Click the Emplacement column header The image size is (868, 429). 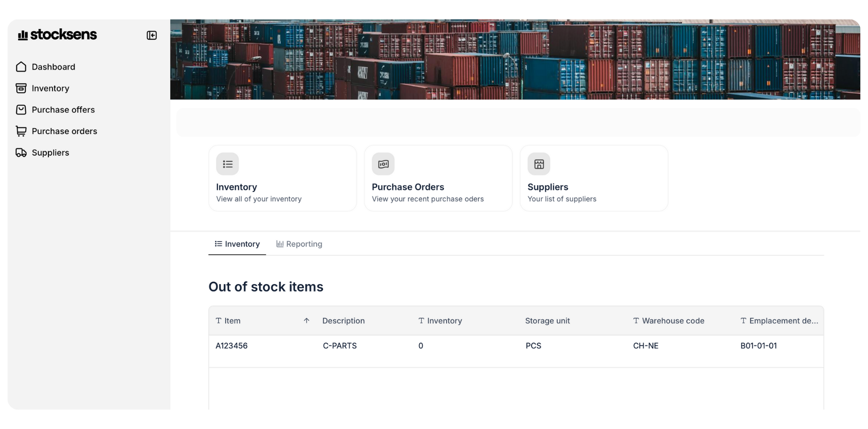(783, 321)
